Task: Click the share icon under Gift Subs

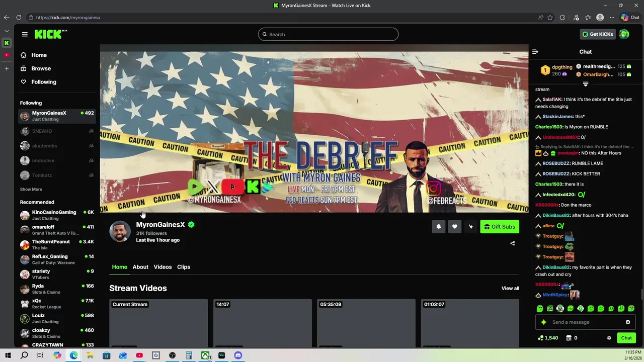Action: pos(512,243)
